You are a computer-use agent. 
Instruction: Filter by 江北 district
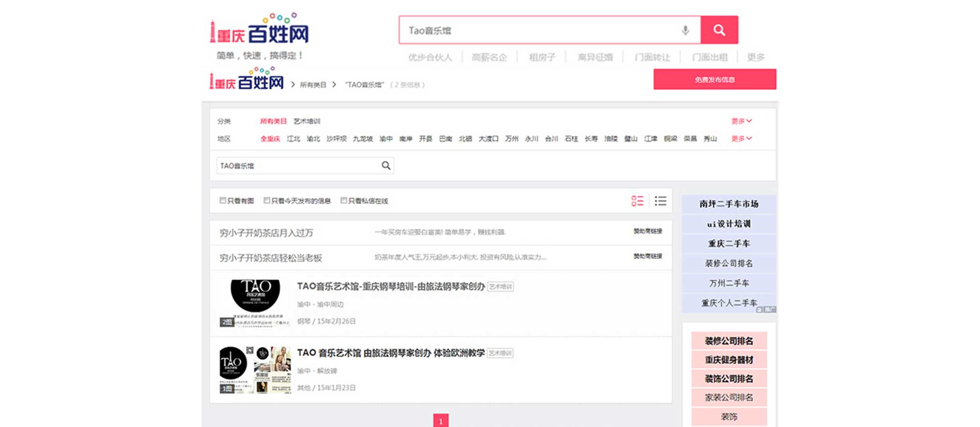(x=293, y=139)
